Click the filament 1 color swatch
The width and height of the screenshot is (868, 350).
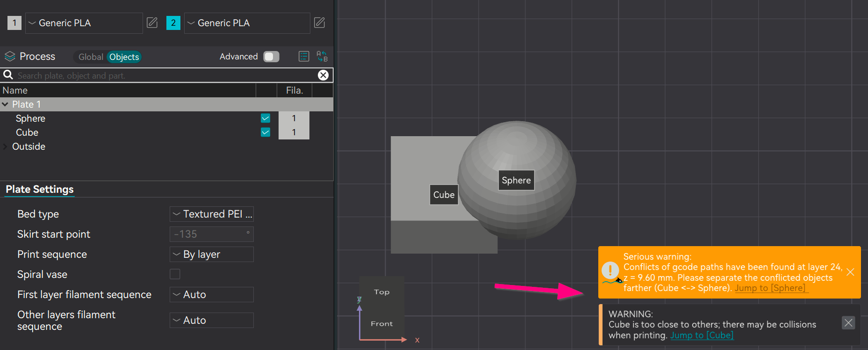(x=14, y=22)
